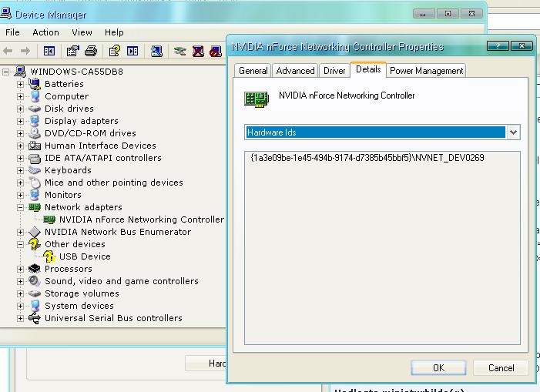Switch to the Power Management tab

(x=426, y=71)
